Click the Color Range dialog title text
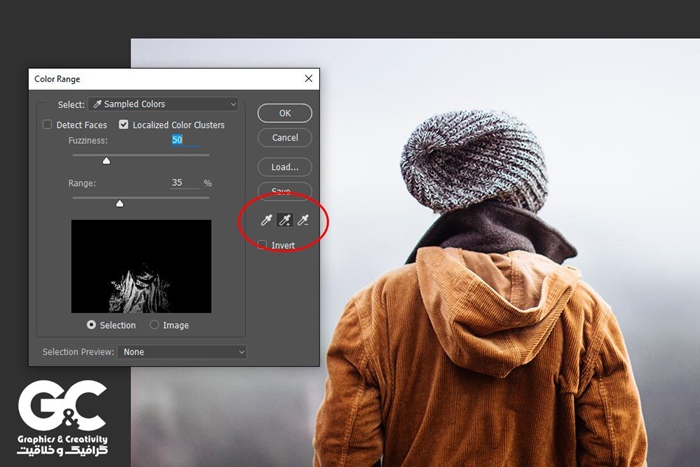This screenshot has width=700, height=467. tap(57, 79)
